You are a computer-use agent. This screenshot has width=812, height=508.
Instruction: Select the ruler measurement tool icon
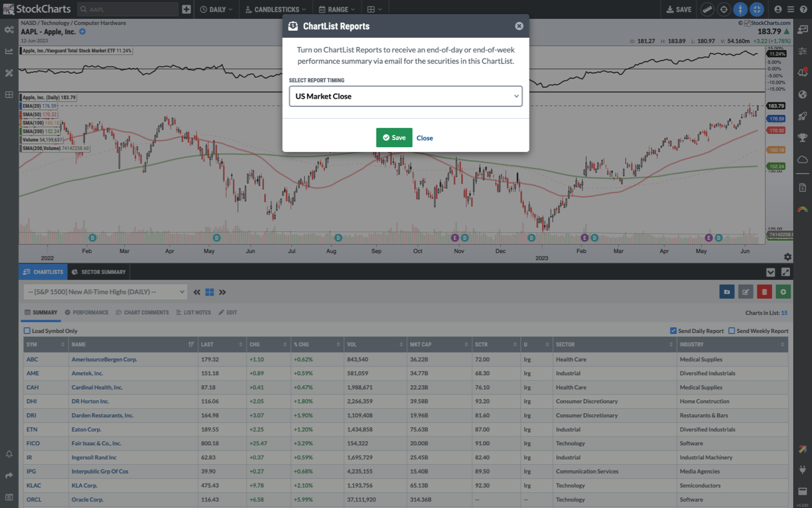tap(707, 9)
